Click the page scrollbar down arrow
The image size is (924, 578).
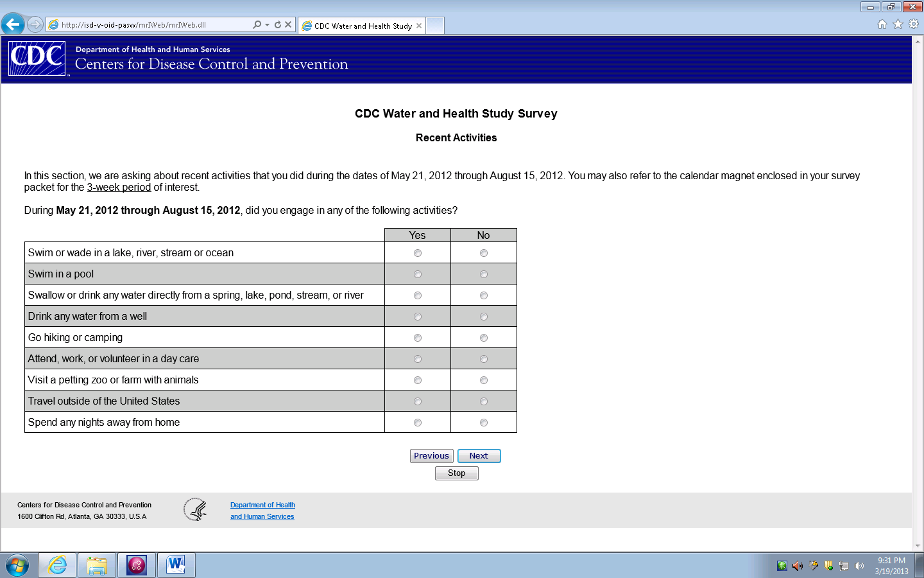click(x=918, y=546)
